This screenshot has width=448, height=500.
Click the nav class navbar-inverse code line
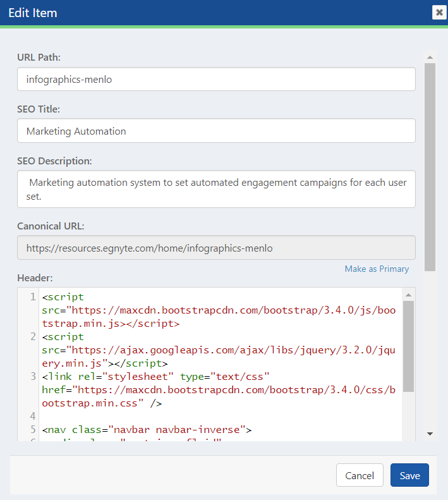pos(147,430)
